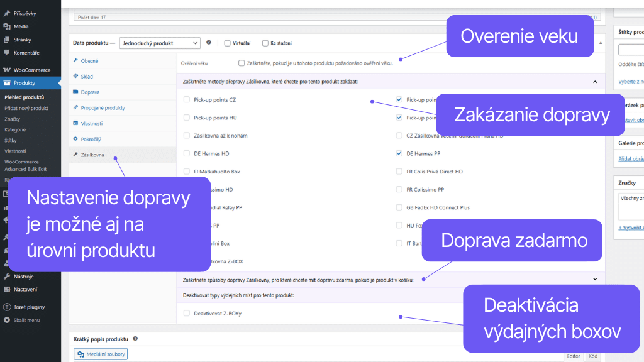Check Zásilkovna až k nohám
Image resolution: width=644 pixels, height=362 pixels.
pos(187,136)
